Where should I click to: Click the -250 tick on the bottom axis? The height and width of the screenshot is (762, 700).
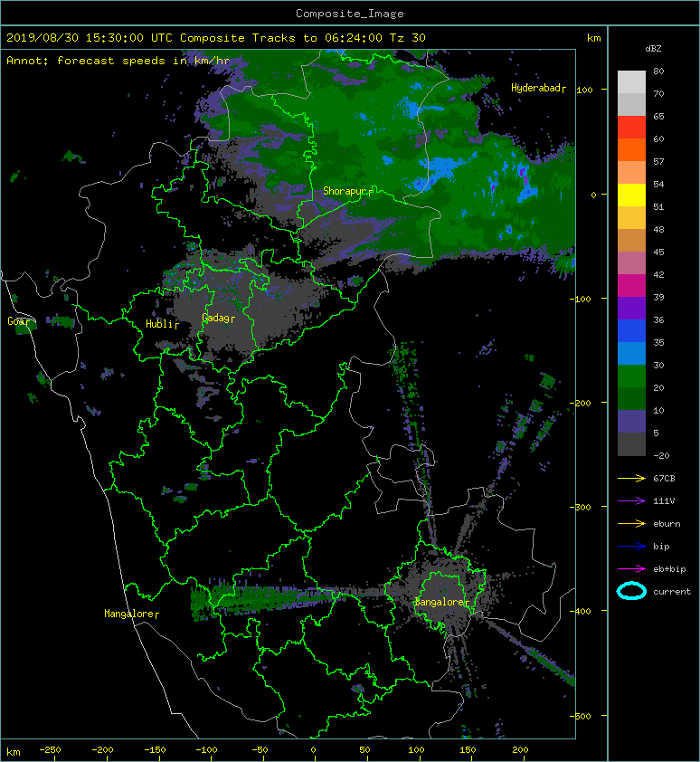click(50, 750)
